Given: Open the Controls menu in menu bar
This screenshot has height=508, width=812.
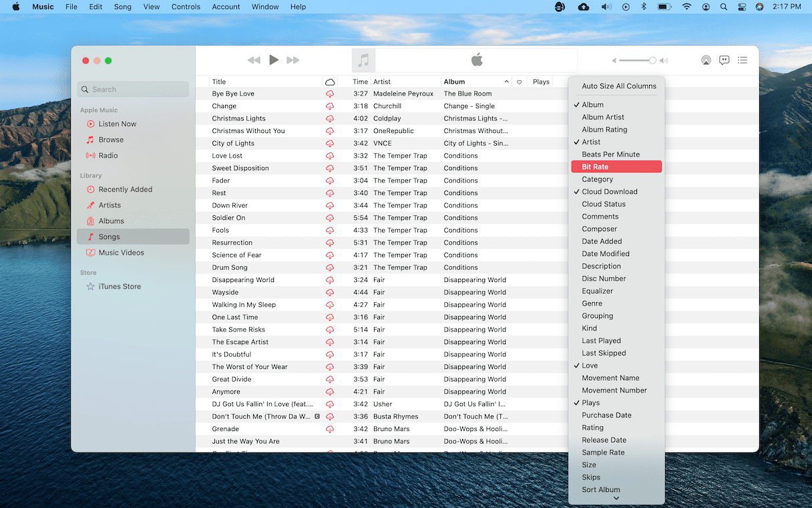Looking at the screenshot, I should tap(186, 7).
